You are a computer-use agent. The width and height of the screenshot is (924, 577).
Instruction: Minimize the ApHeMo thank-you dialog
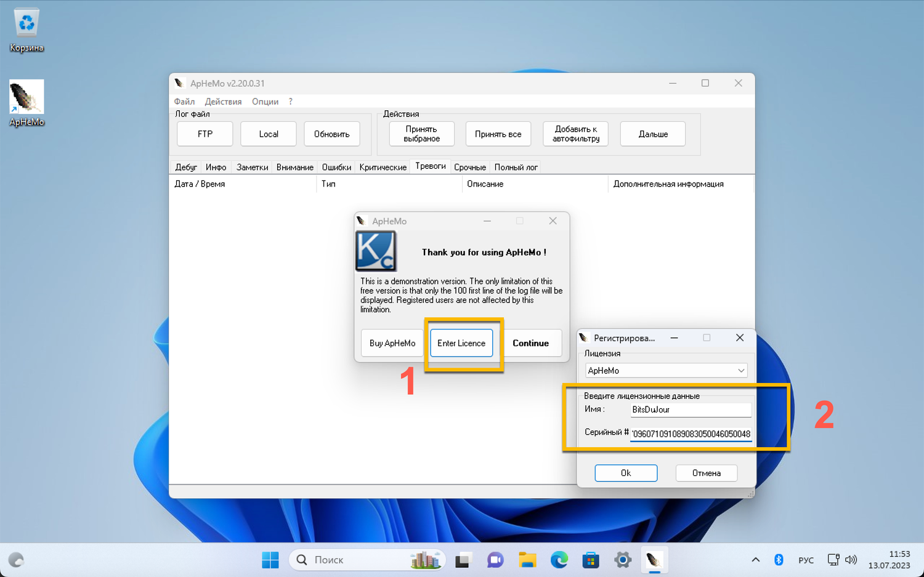pyautogui.click(x=487, y=220)
